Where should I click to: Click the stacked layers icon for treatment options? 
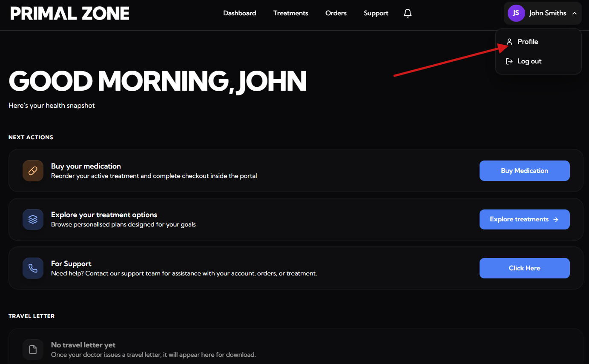[x=33, y=220]
